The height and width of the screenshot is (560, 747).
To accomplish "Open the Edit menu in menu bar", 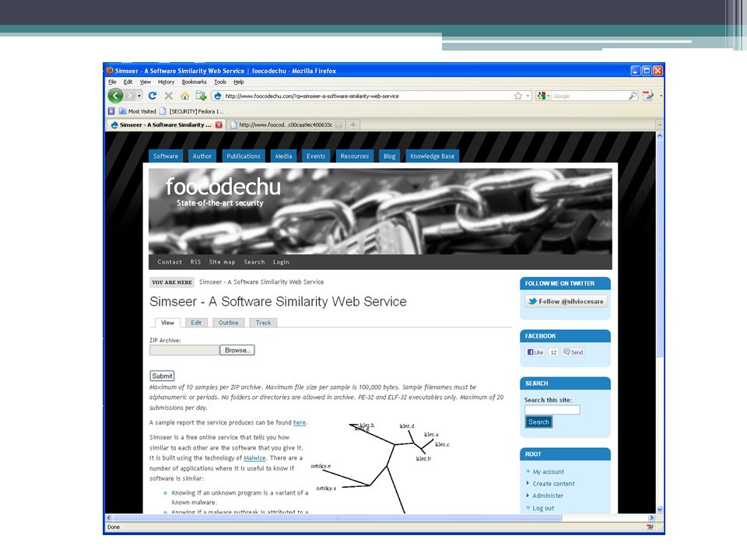I will click(128, 82).
